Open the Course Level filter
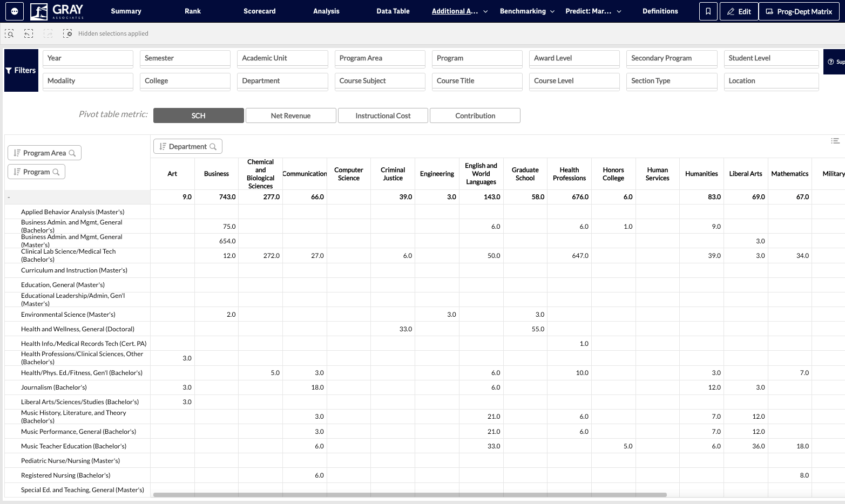Screen dimensions: 845x504 point(574,81)
